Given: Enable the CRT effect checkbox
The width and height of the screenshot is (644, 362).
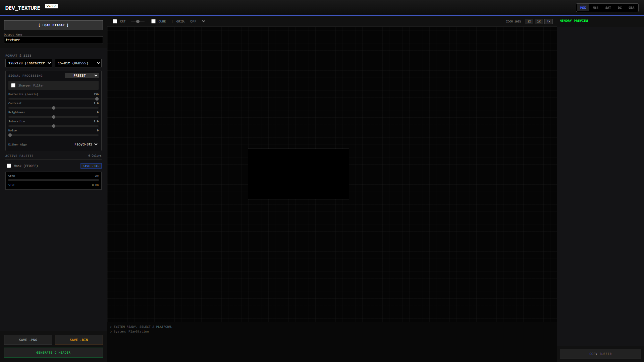Looking at the screenshot, I should (115, 21).
